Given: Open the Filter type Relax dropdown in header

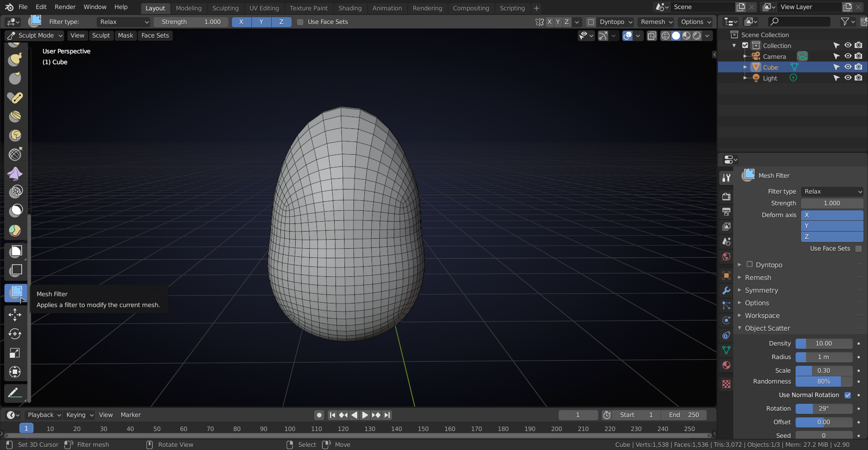Looking at the screenshot, I should pos(123,22).
